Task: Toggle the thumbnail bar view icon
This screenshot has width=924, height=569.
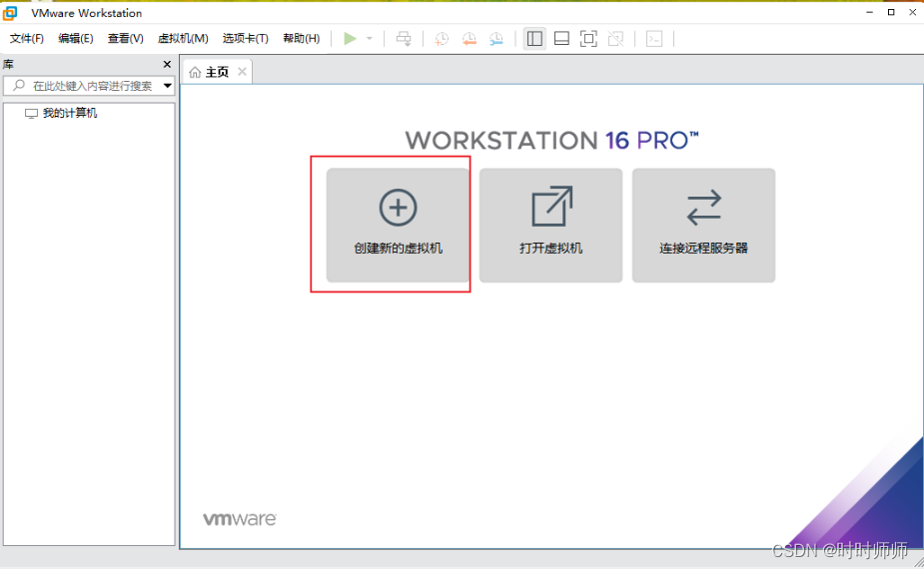Action: (561, 39)
